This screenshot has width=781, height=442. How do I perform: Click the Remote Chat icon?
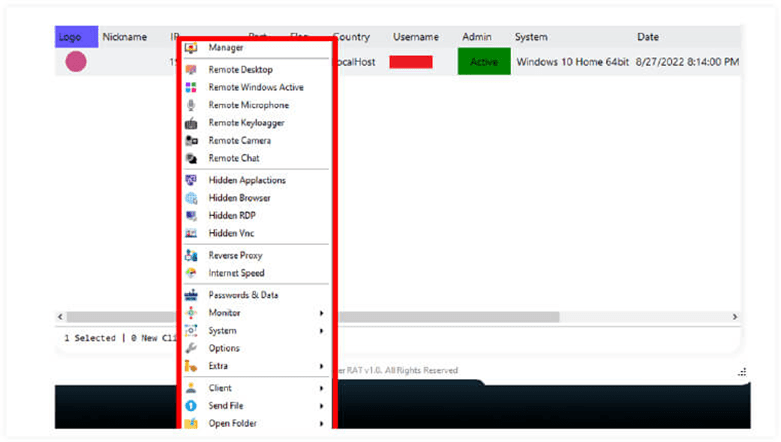(191, 158)
